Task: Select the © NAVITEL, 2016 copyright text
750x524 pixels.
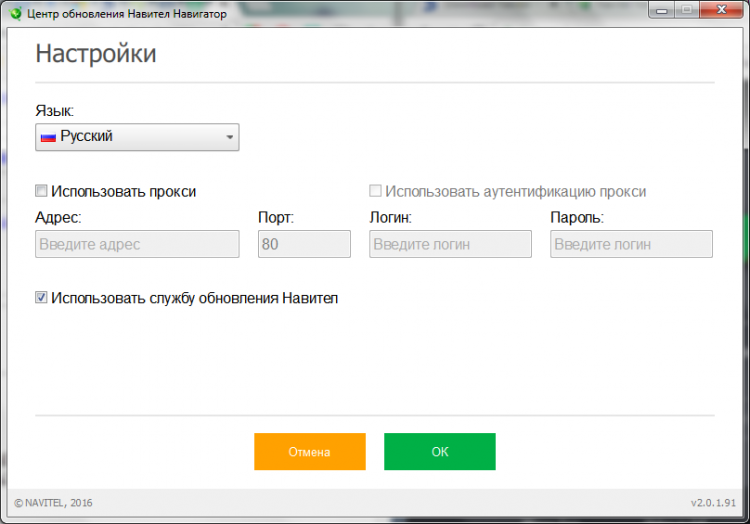Action: [x=53, y=503]
